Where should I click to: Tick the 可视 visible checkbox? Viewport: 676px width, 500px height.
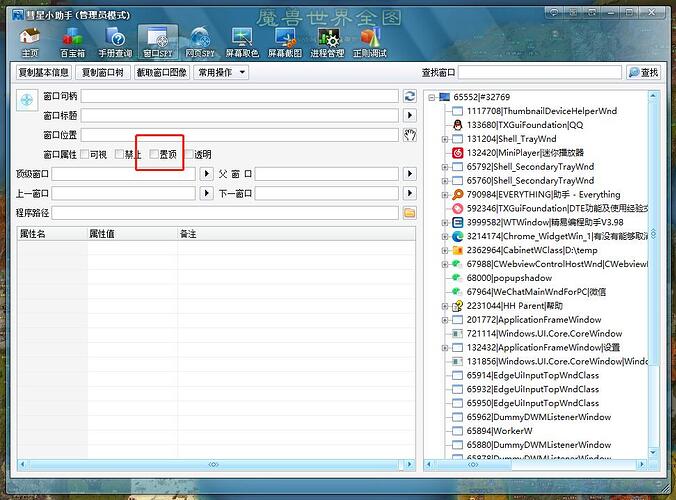click(x=84, y=155)
